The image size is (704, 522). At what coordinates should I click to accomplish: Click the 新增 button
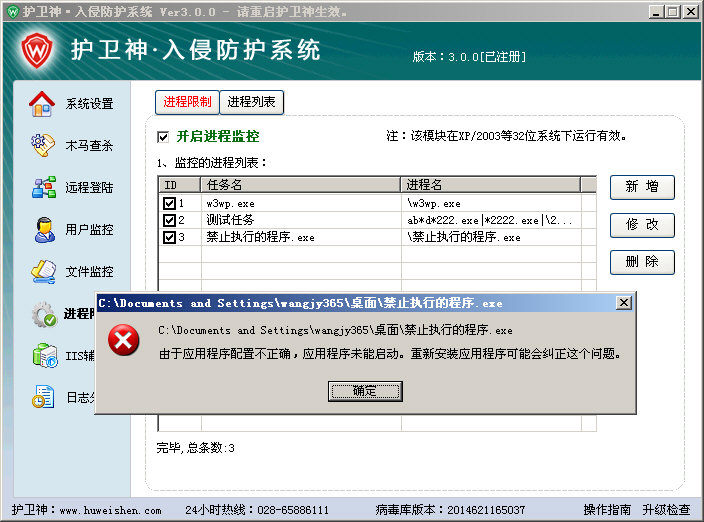point(642,187)
